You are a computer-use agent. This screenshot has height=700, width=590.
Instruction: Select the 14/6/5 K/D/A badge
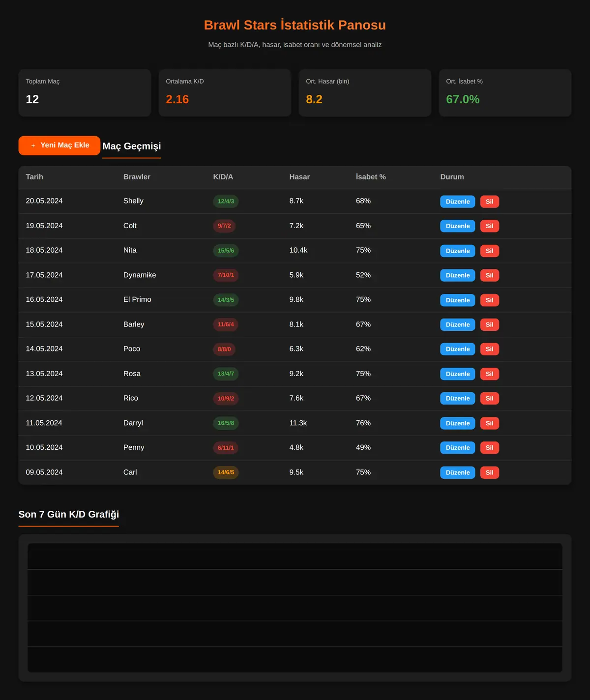click(x=226, y=472)
